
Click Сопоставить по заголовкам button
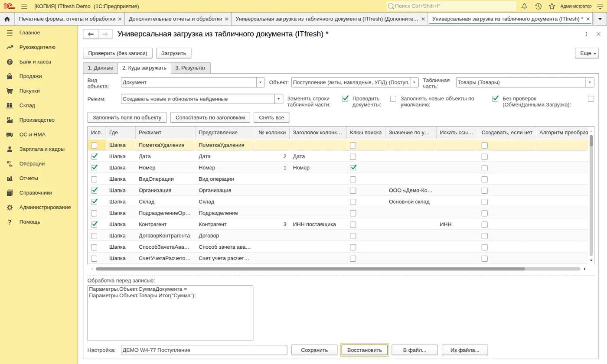(x=210, y=117)
